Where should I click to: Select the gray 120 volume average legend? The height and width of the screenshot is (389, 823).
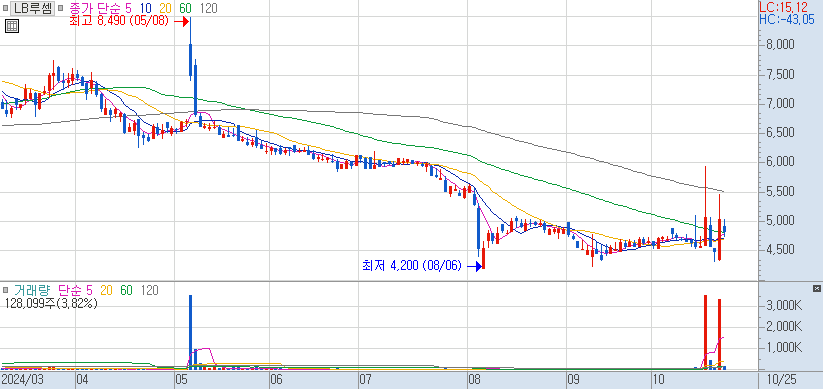click(149, 290)
